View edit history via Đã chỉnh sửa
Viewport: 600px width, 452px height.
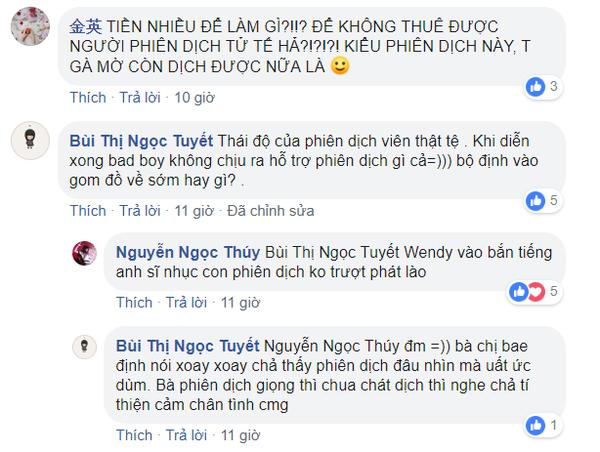(271, 211)
